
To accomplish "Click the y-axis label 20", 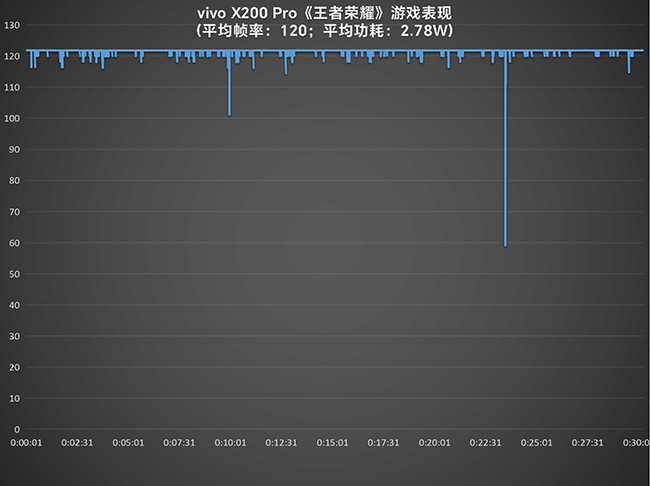I will [x=15, y=367].
